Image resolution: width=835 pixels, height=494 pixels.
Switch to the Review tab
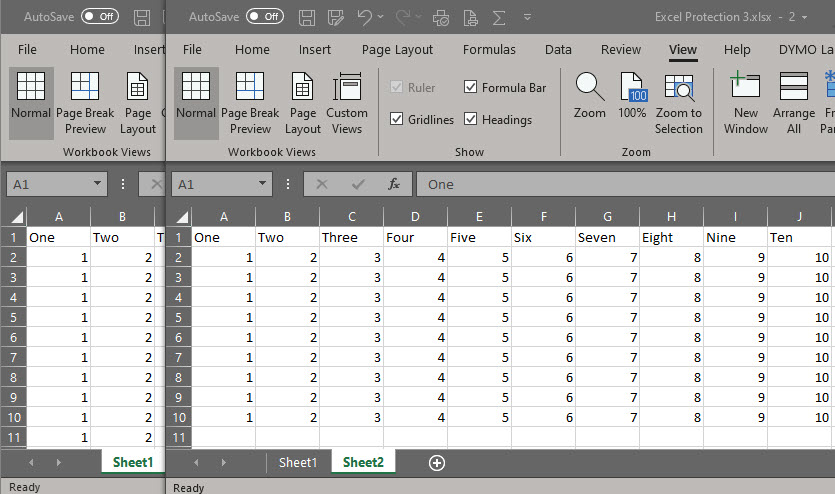coord(621,50)
